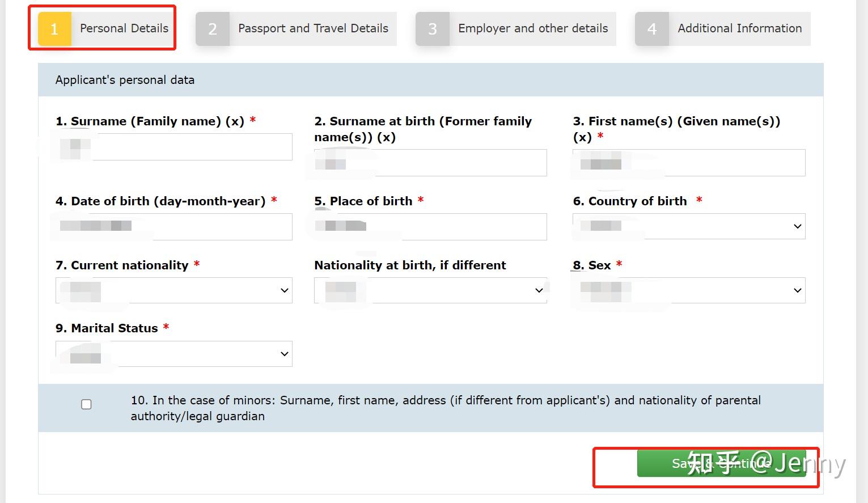
Task: Open the Current nationality dropdown
Action: tap(174, 290)
